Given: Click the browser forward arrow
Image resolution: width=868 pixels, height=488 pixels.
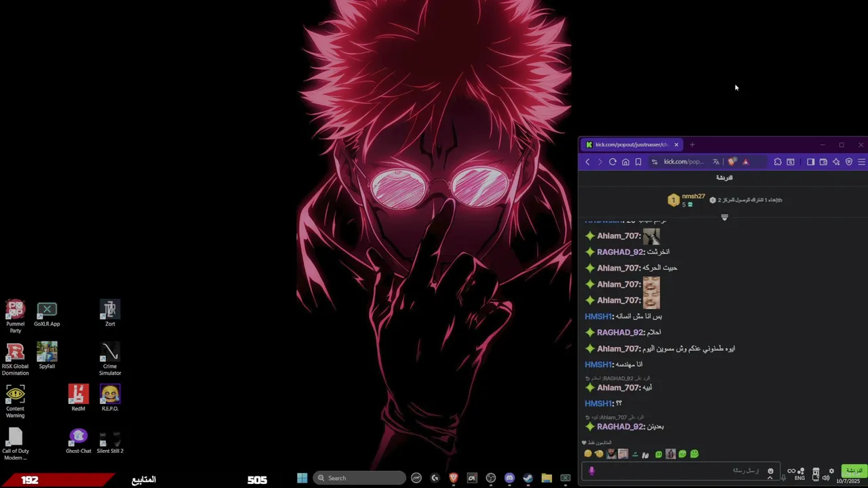Looking at the screenshot, I should tap(599, 162).
